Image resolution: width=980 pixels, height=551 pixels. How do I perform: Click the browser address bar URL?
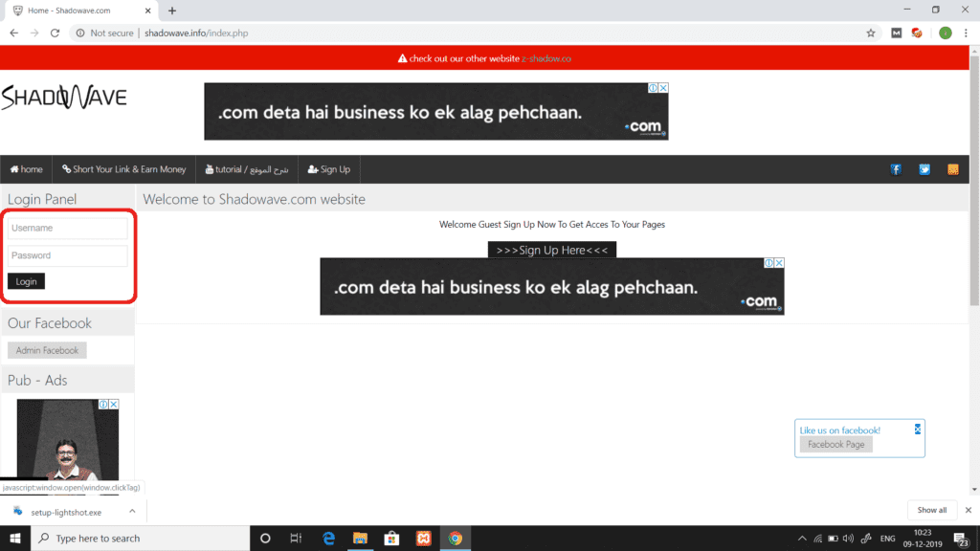196,33
